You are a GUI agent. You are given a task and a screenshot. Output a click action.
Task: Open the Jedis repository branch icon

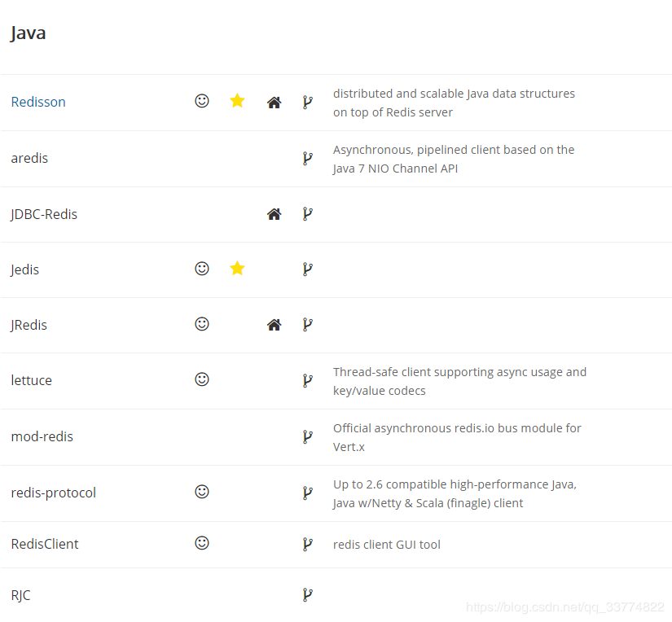point(307,269)
